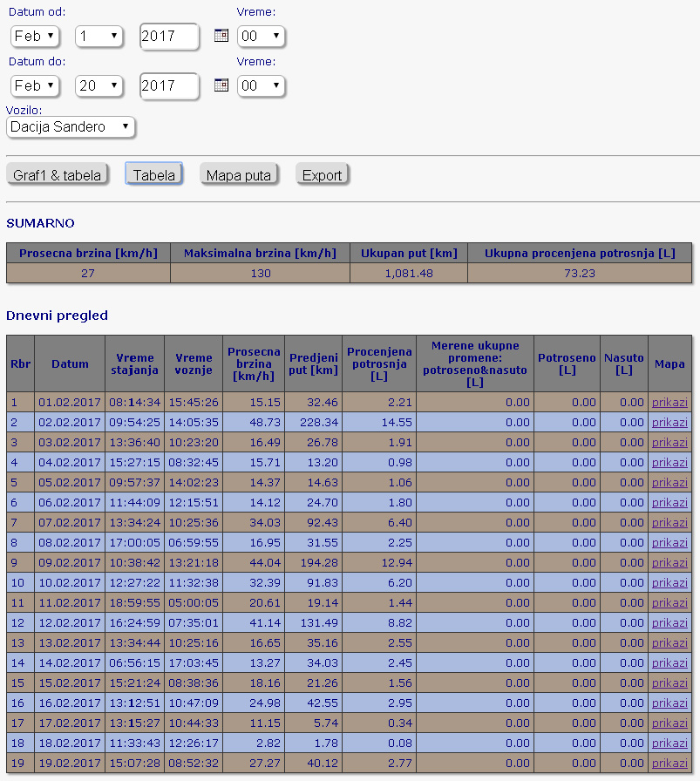Select maximum speed value 130
The image size is (700, 781).
(261, 273)
